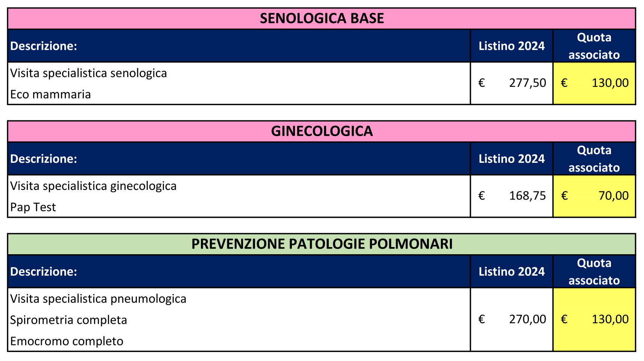
Task: Click Quota associato header in Ginecologica table
Action: pyautogui.click(x=594, y=159)
